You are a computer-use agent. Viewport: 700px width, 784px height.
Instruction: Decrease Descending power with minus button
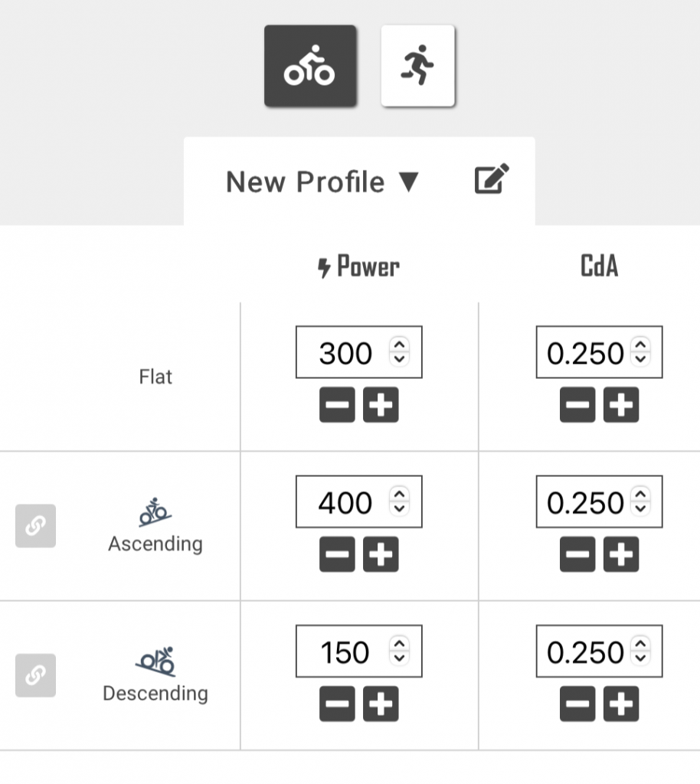point(337,704)
